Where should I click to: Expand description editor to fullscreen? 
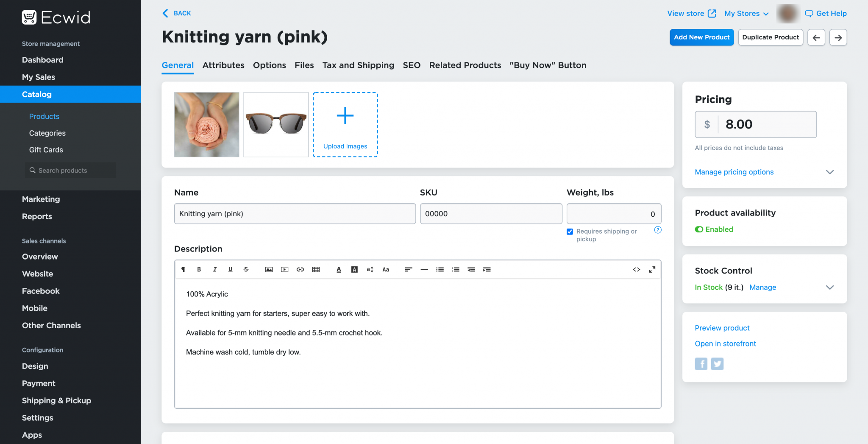point(652,269)
